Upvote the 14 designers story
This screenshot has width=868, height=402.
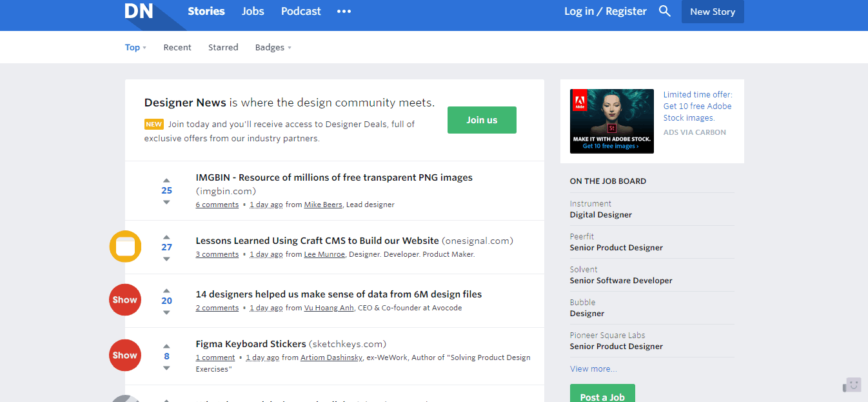(x=166, y=290)
